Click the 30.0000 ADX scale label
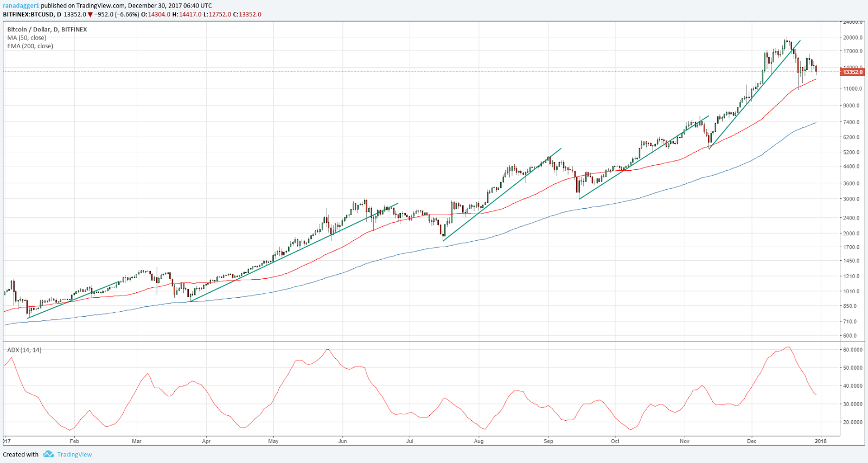The image size is (868, 463). [x=853, y=404]
